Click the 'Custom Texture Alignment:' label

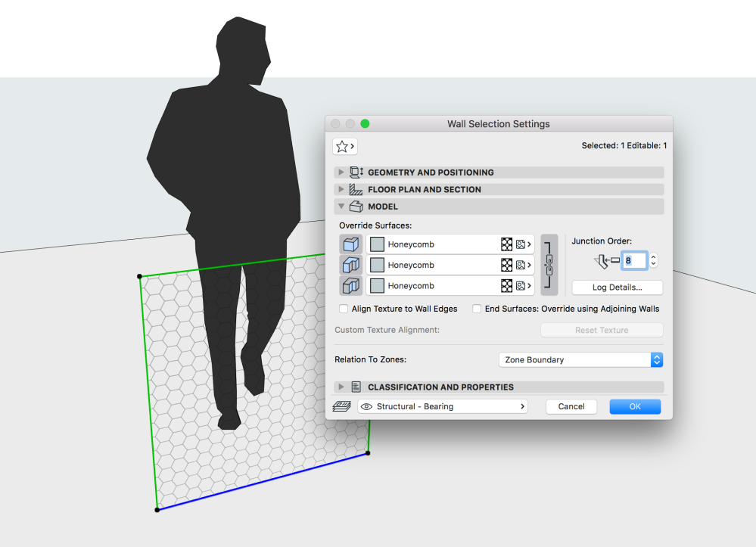[387, 330]
